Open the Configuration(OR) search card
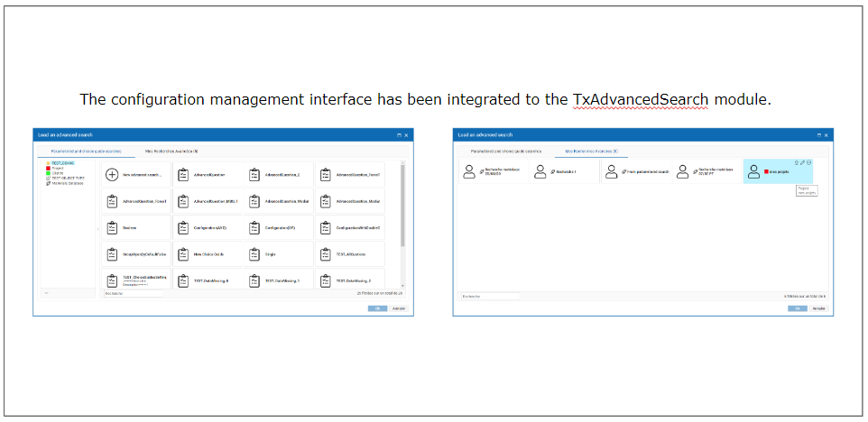The height and width of the screenshot is (422, 868). [x=279, y=228]
